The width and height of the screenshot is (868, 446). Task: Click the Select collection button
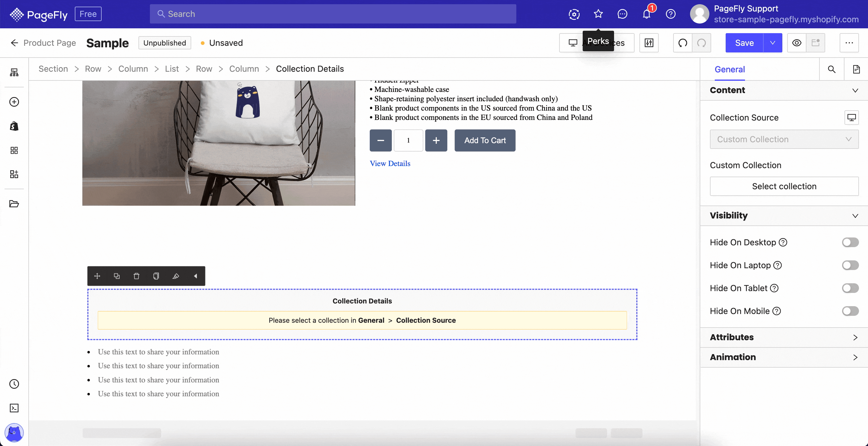coord(784,186)
